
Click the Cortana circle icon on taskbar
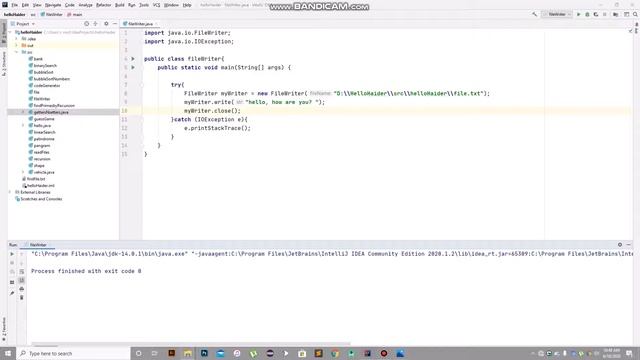tap(139, 353)
